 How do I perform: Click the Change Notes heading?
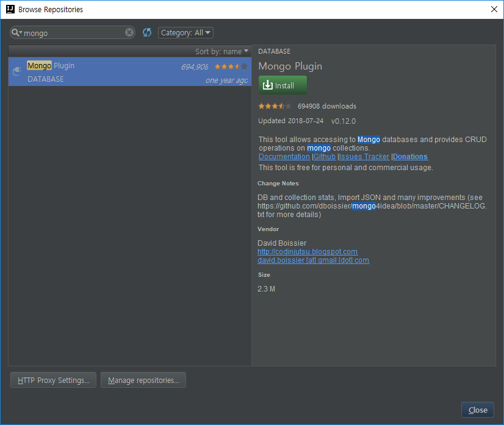tap(278, 184)
